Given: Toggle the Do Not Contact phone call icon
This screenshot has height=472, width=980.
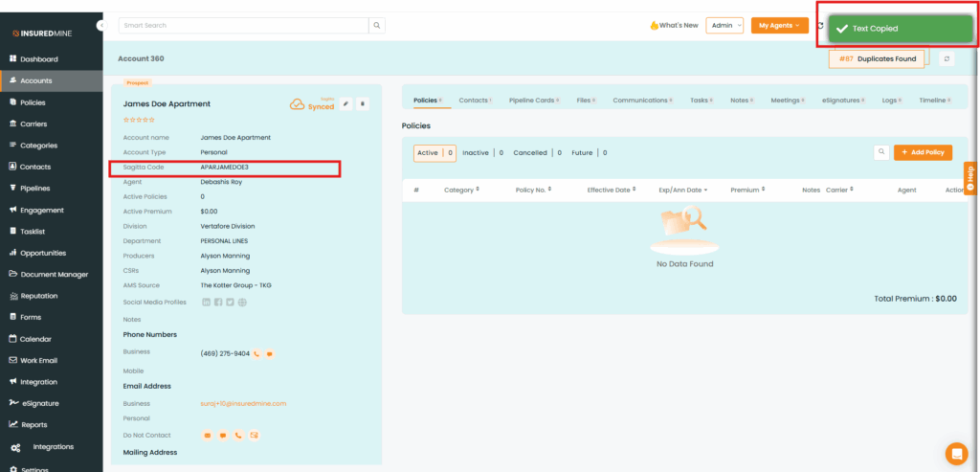Looking at the screenshot, I should click(x=238, y=436).
